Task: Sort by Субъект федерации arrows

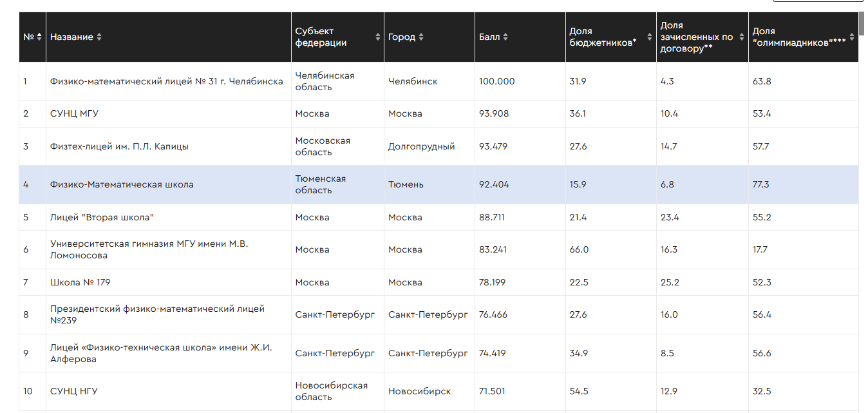Action: point(378,37)
